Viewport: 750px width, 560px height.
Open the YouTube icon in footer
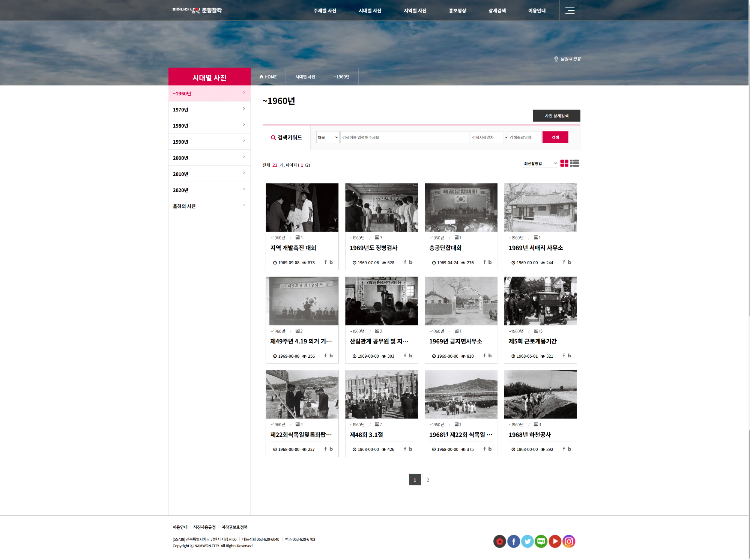click(x=555, y=541)
